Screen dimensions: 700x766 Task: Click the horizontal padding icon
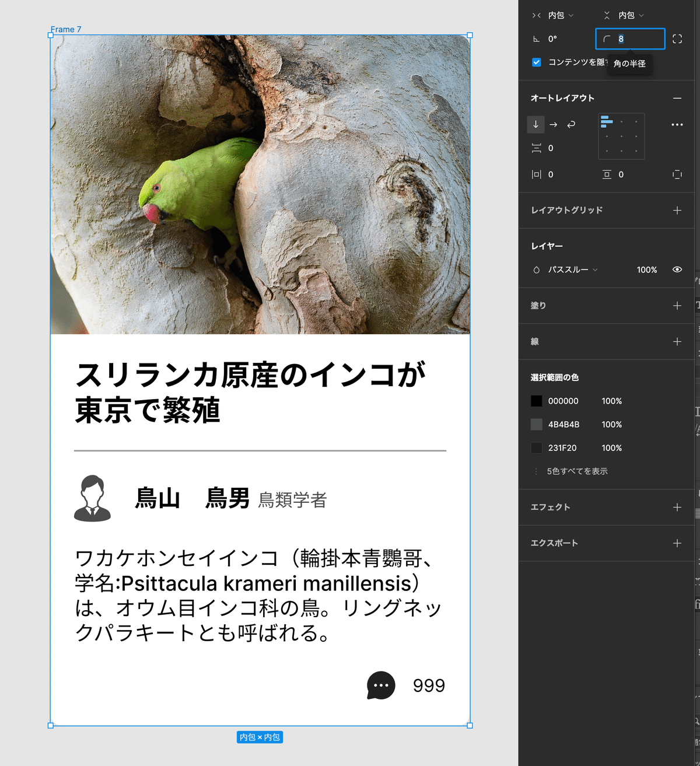pos(536,174)
